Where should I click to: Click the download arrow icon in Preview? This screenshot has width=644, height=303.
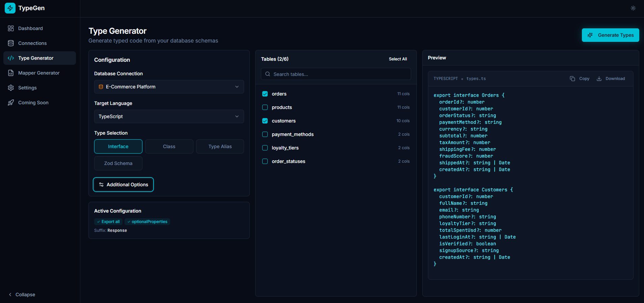pyautogui.click(x=599, y=79)
